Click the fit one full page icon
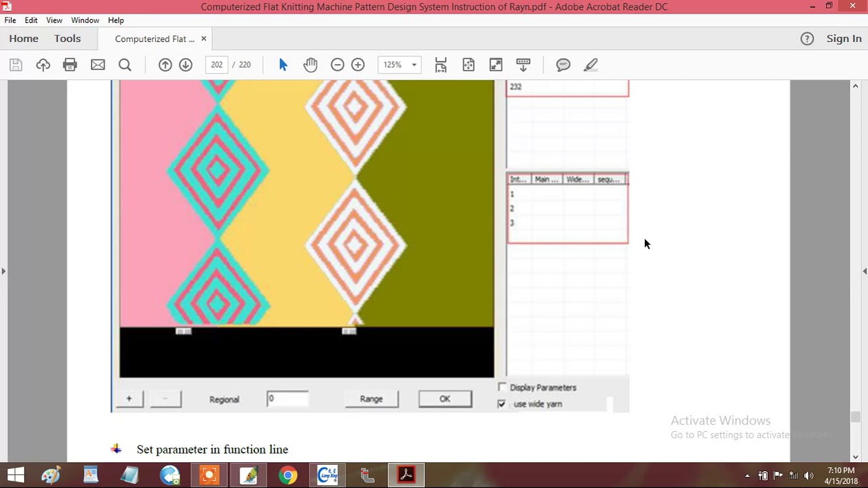 pyautogui.click(x=469, y=65)
